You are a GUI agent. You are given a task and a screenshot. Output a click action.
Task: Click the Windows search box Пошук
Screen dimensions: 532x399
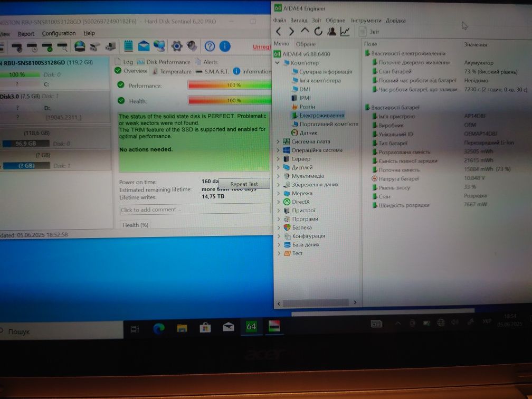[x=61, y=331]
